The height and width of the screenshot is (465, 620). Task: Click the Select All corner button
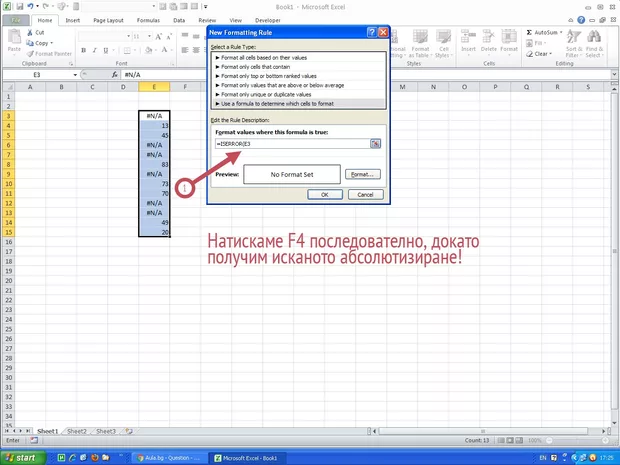click(x=8, y=87)
